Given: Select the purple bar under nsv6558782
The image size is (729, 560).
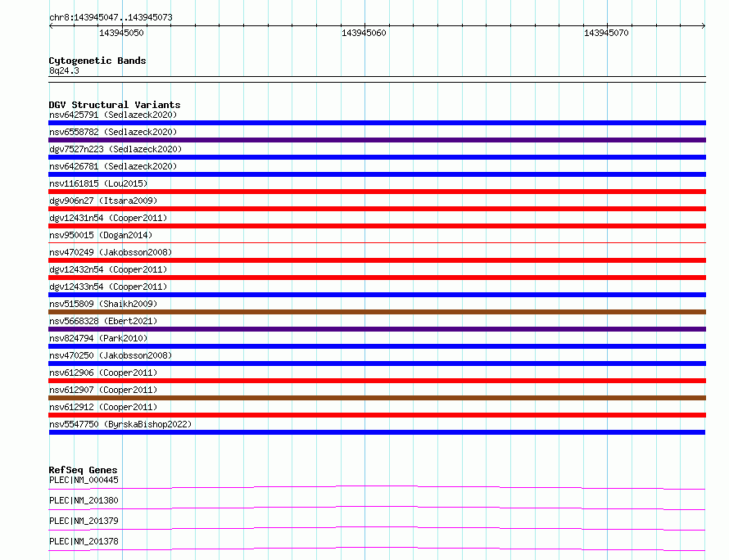Looking at the screenshot, I should pyautogui.click(x=377, y=140).
